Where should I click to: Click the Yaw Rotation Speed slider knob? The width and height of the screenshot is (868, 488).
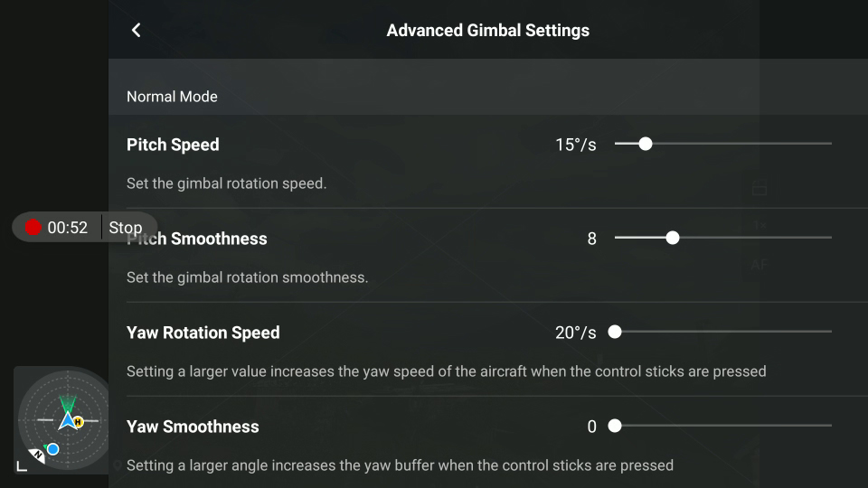pyautogui.click(x=615, y=332)
